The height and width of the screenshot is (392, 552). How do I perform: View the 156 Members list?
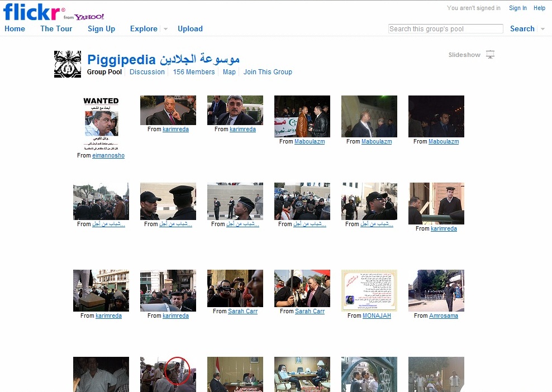click(x=194, y=72)
